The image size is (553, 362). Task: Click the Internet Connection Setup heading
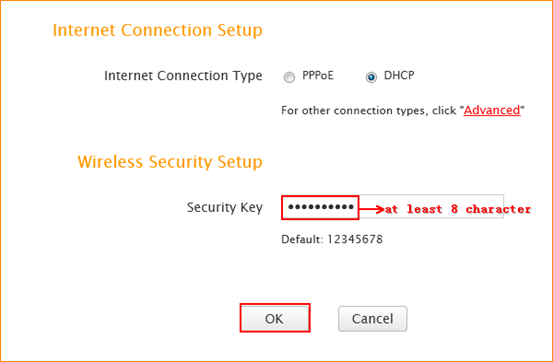click(x=157, y=30)
